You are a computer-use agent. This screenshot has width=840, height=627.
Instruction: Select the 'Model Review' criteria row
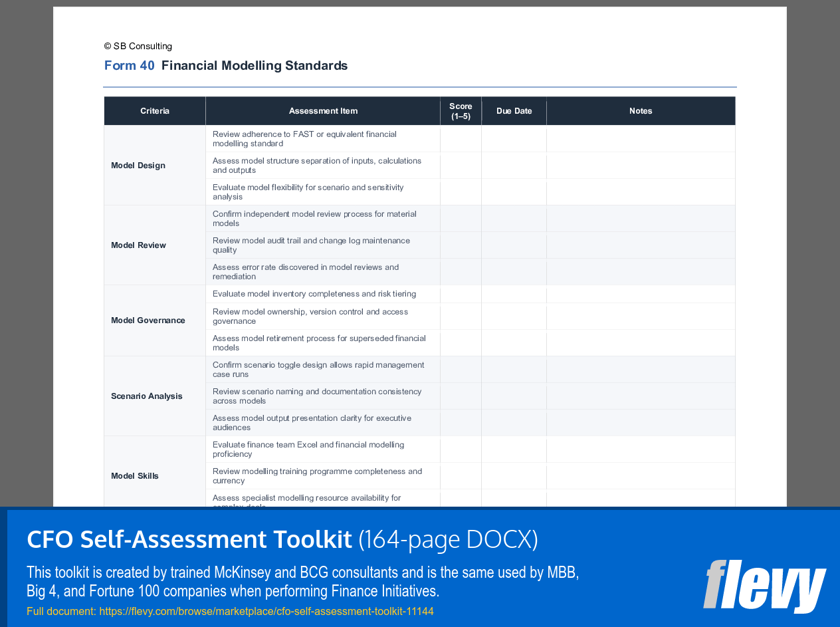(138, 245)
